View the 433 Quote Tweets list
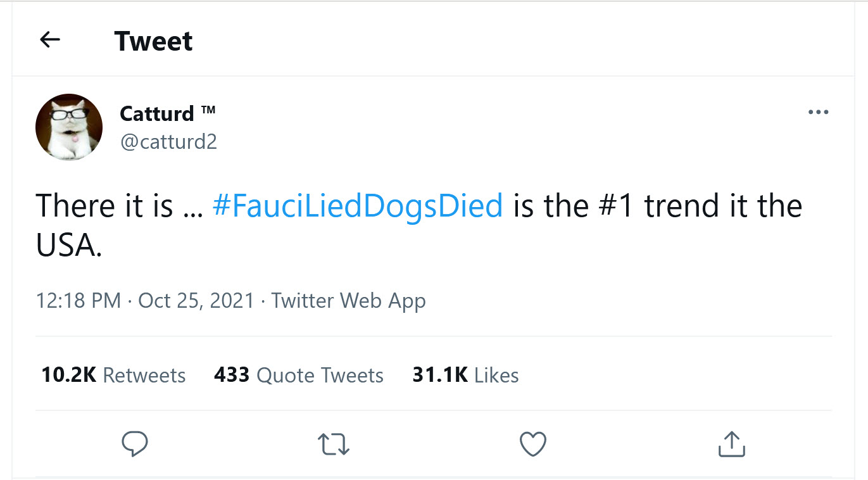This screenshot has width=868, height=480. (298, 375)
